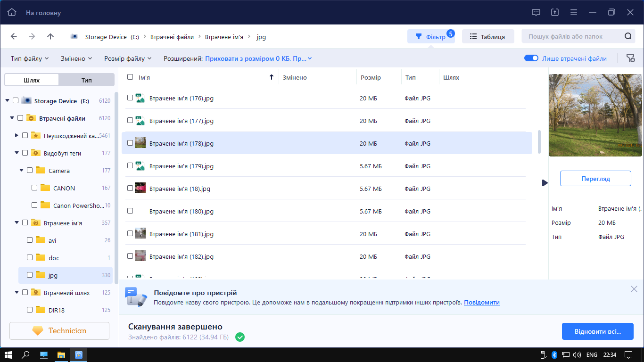The width and height of the screenshot is (644, 362).
Task: Open the 'Змінено' filter dropdown
Action: [76, 58]
